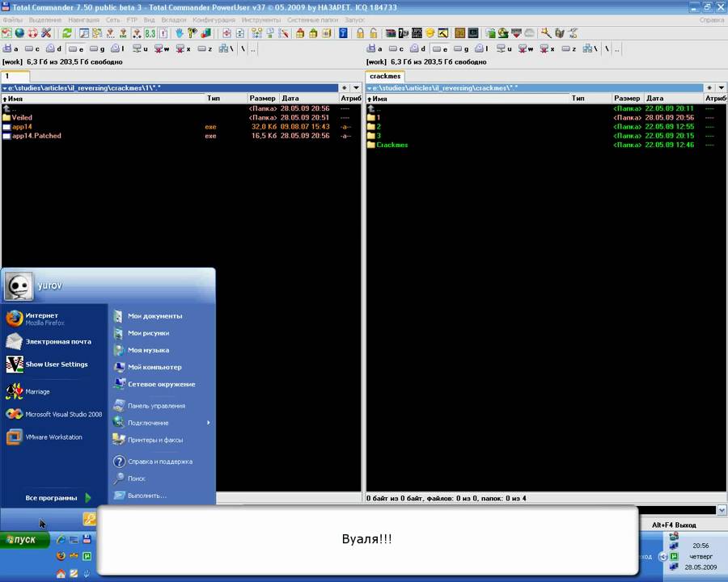Open the Навигация menu
The image size is (728, 582).
[x=83, y=20]
